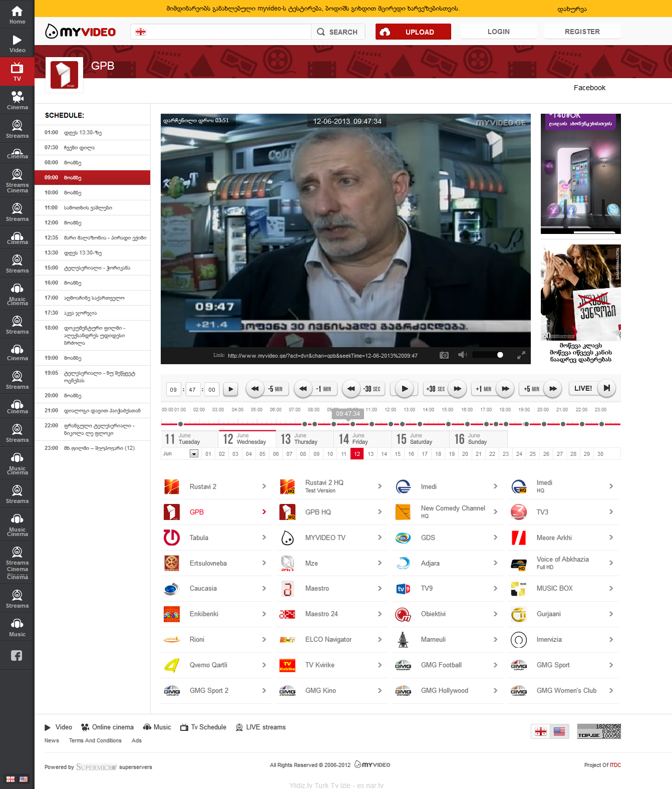Open the Jun month dropdown
This screenshot has width=672, height=789.
(194, 454)
